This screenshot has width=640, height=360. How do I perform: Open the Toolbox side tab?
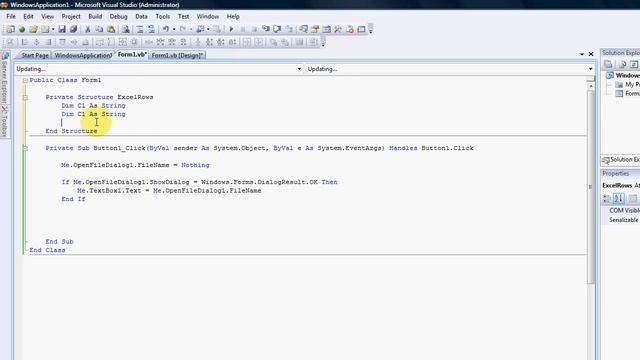tap(4, 122)
